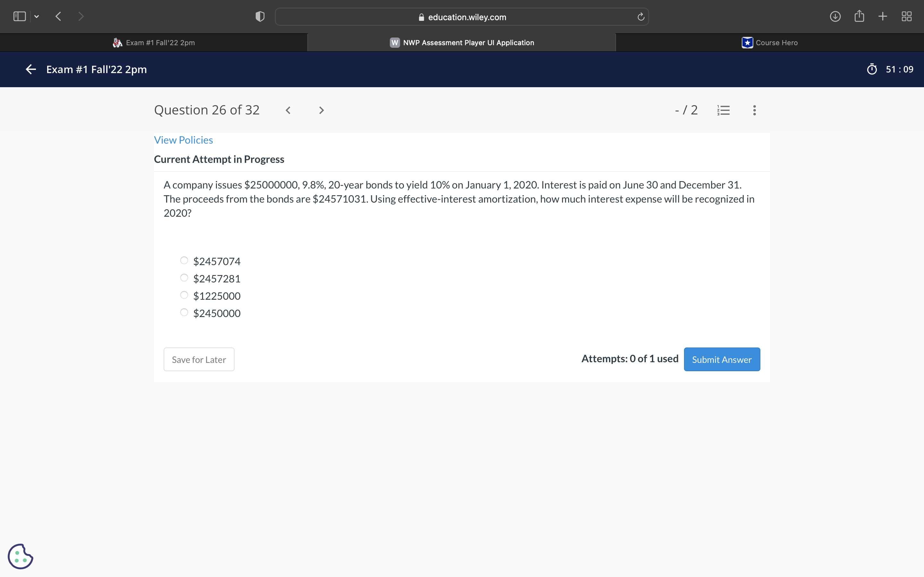Open the three-dot overflow menu
The width and height of the screenshot is (924, 577).
coord(754,110)
